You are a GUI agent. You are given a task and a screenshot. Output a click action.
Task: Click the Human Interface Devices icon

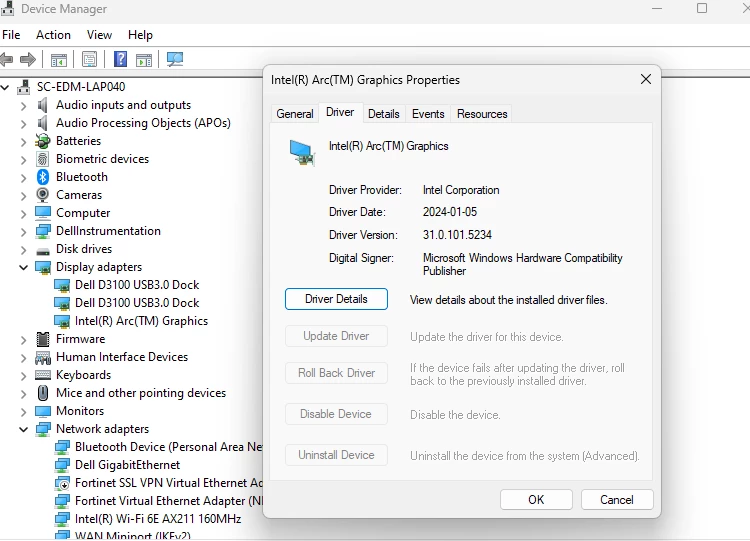pos(43,357)
